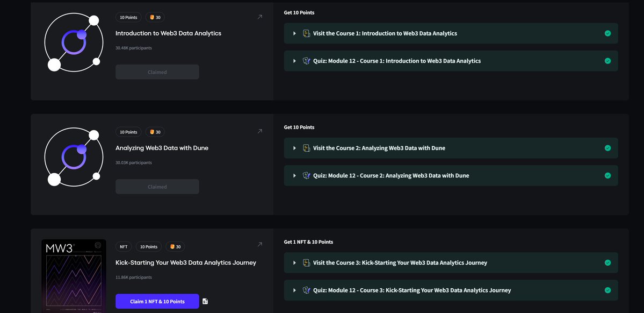Image resolution: width=644 pixels, height=313 pixels.
Task: Open Analyzing Web3 Data with Dune arrow icon
Action: pyautogui.click(x=260, y=132)
